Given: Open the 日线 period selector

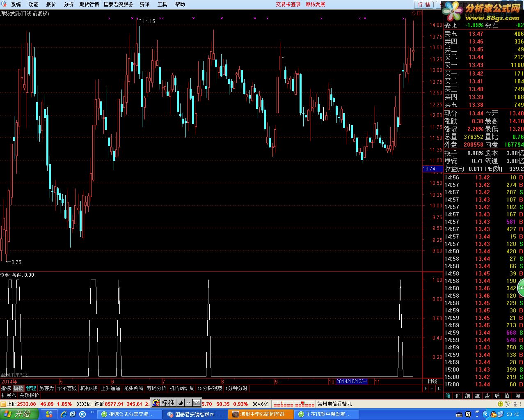Looking at the screenshot, I should point(432,381).
